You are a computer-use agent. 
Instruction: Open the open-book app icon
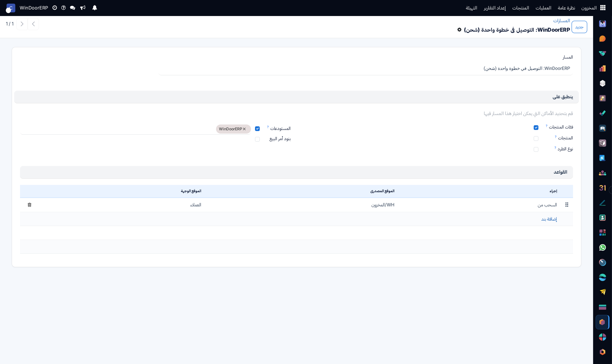pyautogui.click(x=602, y=128)
